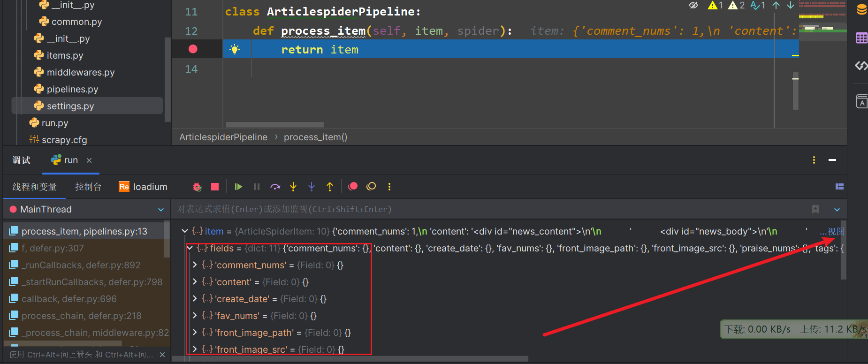
Task: Expand the 'comment_nums' field entry
Action: pyautogui.click(x=195, y=265)
